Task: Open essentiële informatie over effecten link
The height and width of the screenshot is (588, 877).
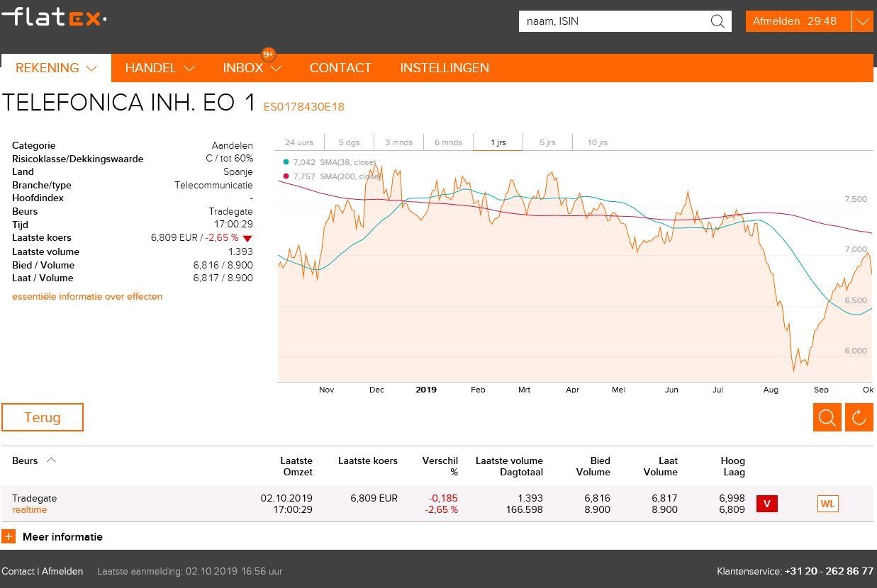Action: coord(87,297)
